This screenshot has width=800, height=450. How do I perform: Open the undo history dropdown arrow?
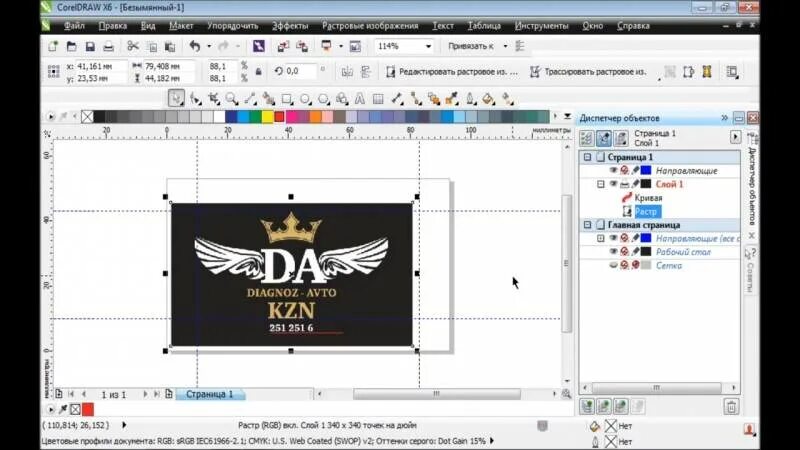click(209, 46)
